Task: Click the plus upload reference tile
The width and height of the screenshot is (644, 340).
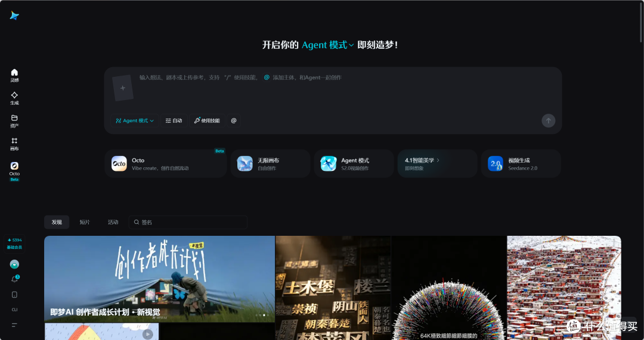Action: coord(123,88)
